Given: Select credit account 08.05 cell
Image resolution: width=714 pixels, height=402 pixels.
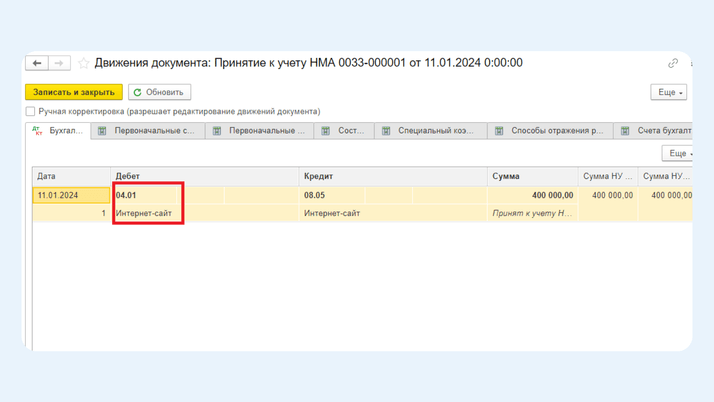Looking at the screenshot, I should pyautogui.click(x=332, y=195).
